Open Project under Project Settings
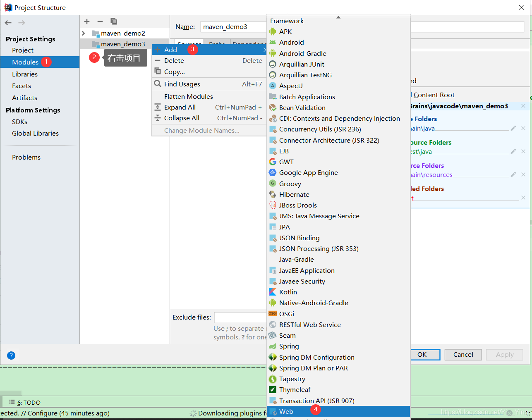Image resolution: width=532 pixels, height=420 pixels. (x=23, y=50)
